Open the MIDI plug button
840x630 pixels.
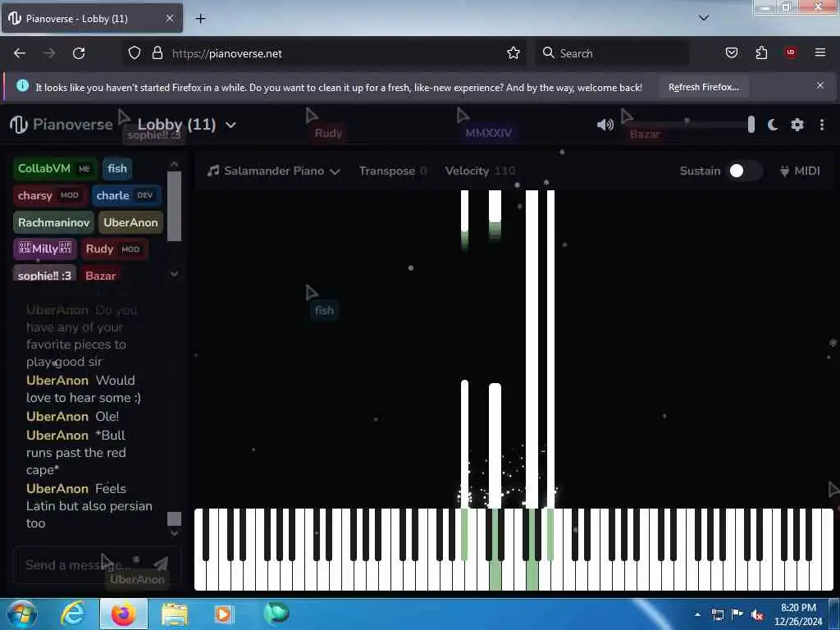point(800,171)
